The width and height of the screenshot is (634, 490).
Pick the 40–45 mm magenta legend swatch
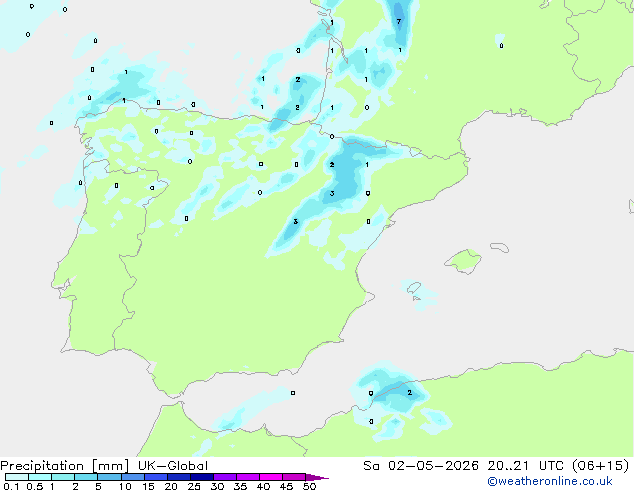pos(271,477)
